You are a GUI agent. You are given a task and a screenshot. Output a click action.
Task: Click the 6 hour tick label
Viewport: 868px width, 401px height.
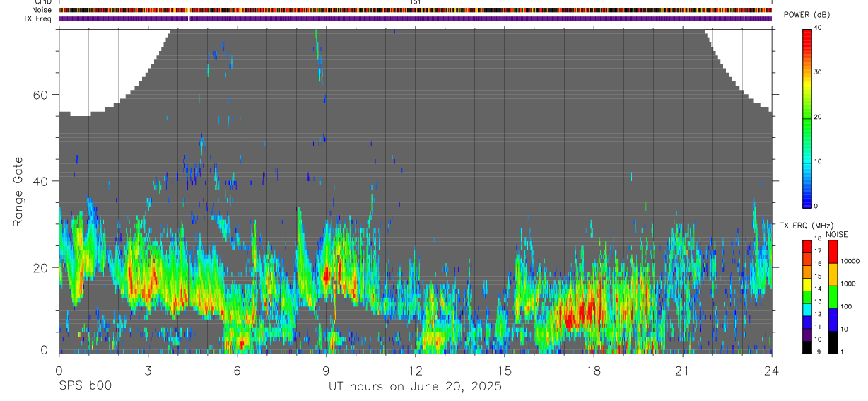(x=237, y=371)
